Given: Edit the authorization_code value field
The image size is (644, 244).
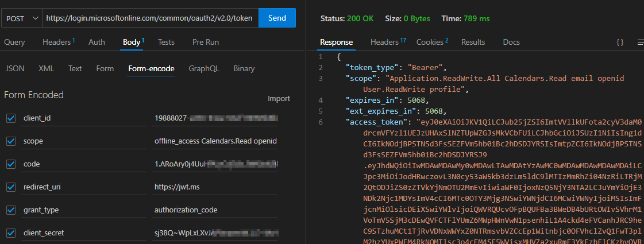Looking at the screenshot, I should click(x=215, y=210).
